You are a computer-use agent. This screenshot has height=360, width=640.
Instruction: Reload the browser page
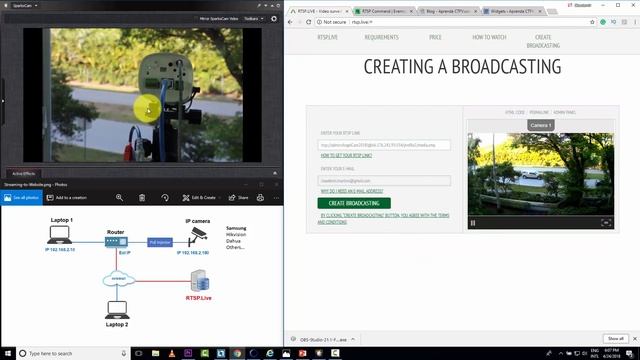pyautogui.click(x=309, y=22)
